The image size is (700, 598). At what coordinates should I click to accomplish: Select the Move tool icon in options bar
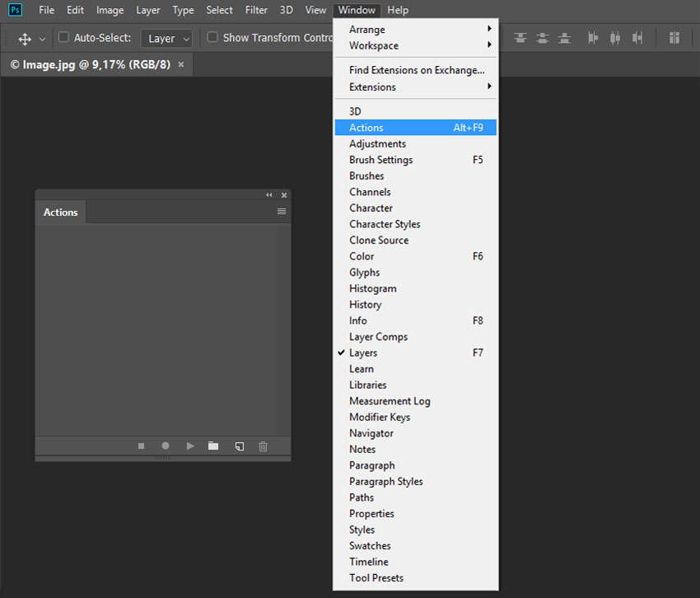(25, 39)
